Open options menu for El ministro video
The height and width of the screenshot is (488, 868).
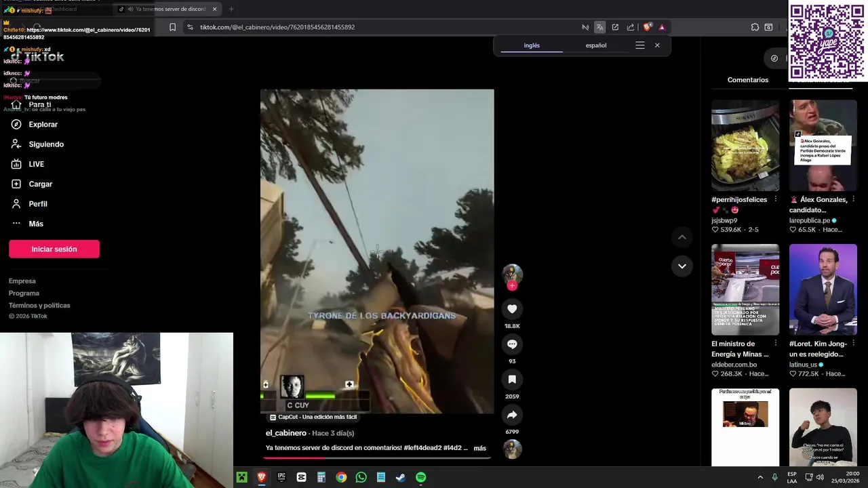click(x=776, y=344)
